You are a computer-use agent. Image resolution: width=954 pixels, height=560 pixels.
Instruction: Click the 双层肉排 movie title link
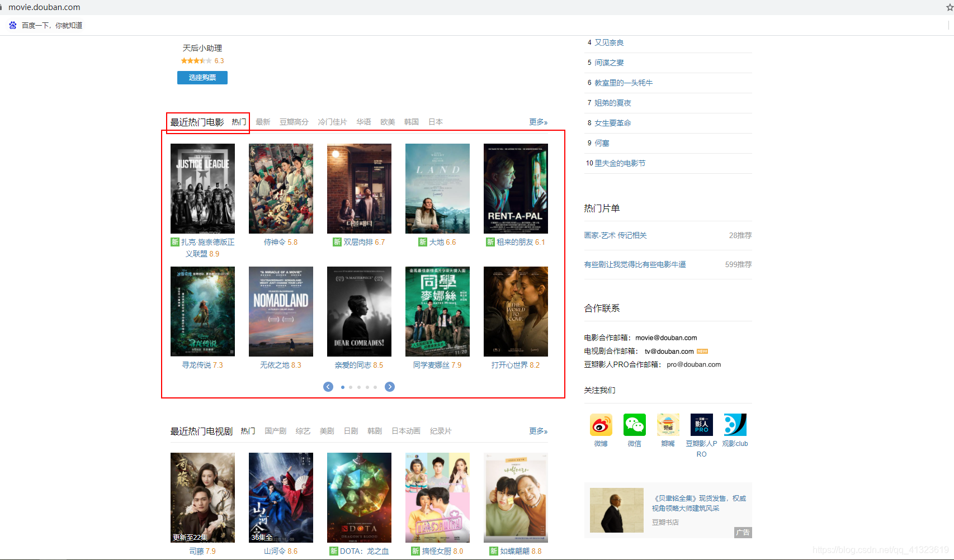(x=358, y=242)
